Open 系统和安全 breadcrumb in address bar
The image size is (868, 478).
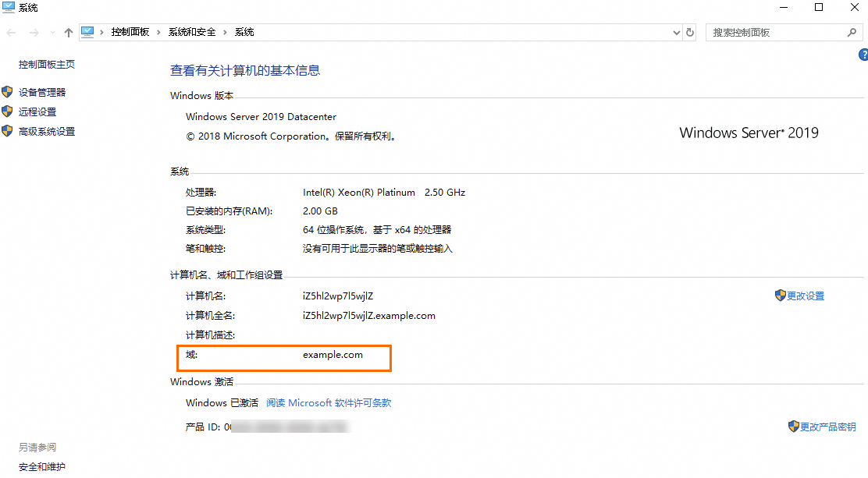pyautogui.click(x=192, y=32)
